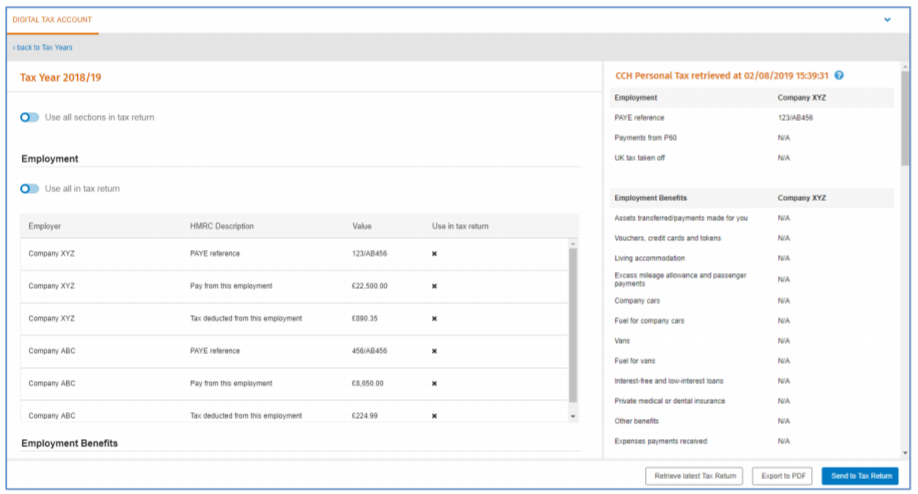Toggle cross for Company XYZ Tax deducted row
This screenshot has height=494, width=918.
(434, 319)
